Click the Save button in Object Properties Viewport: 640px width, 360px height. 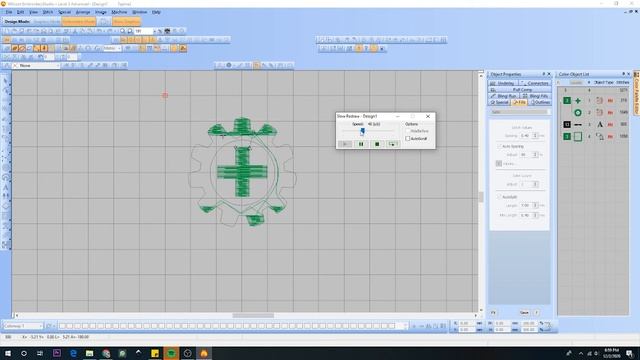click(524, 313)
